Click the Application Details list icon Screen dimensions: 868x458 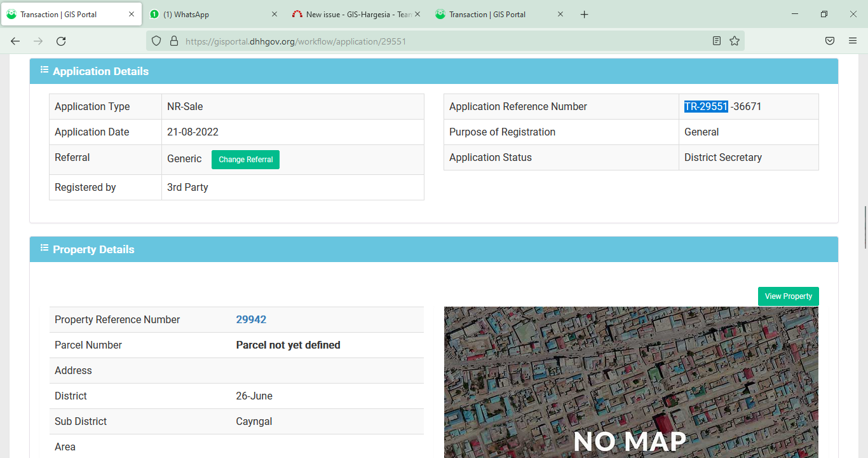(44, 70)
